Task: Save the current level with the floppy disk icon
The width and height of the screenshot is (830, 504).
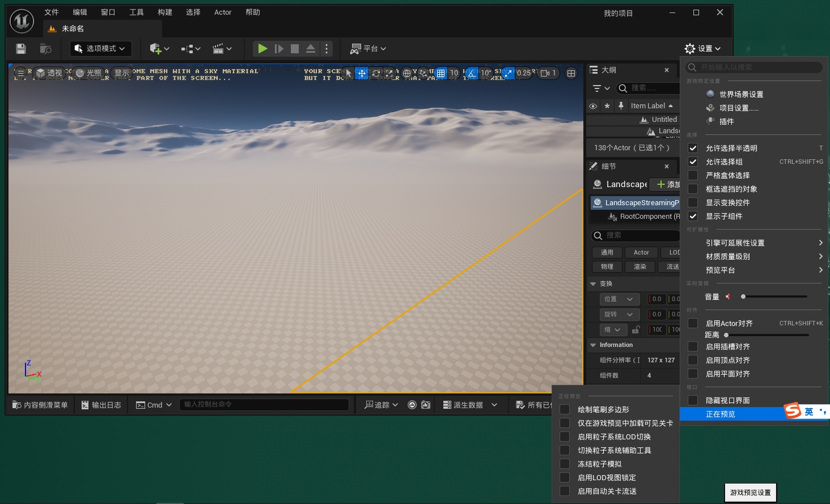Action: (21, 49)
